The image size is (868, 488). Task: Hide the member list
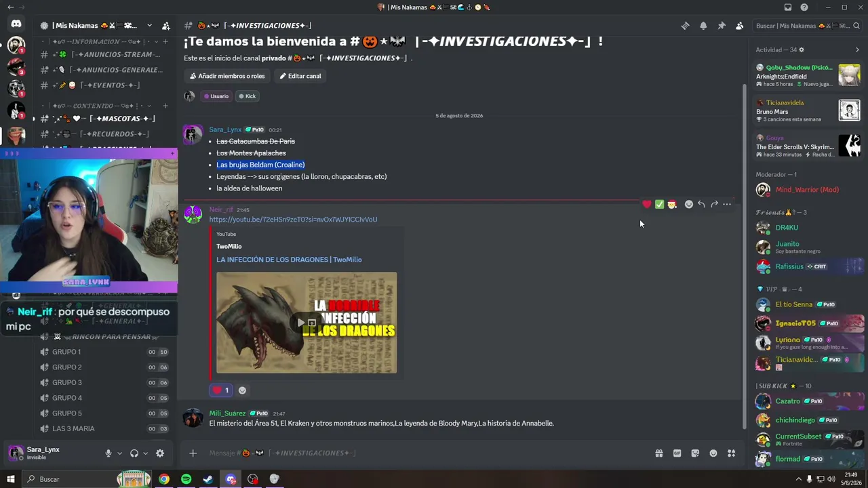[739, 26]
